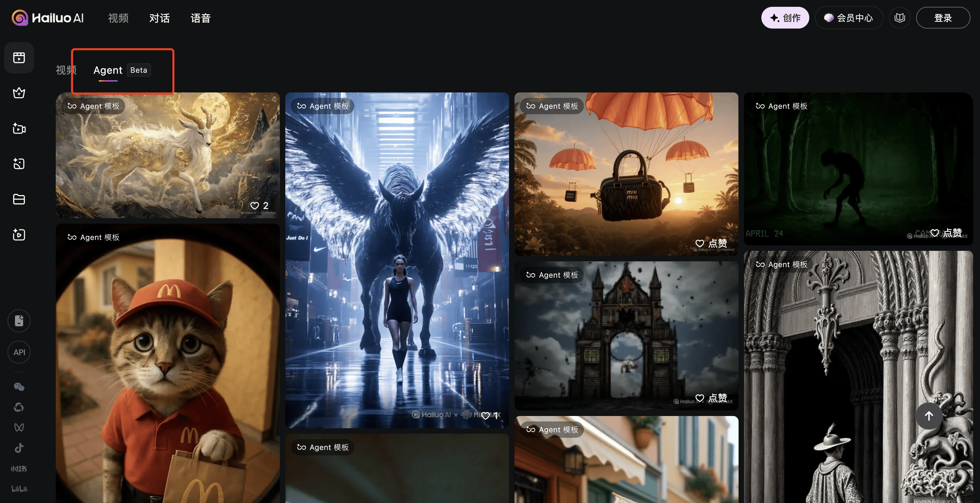Screen dimensions: 980x503
Task: Click Agent 模板 badge on dark forest card
Action: click(782, 106)
